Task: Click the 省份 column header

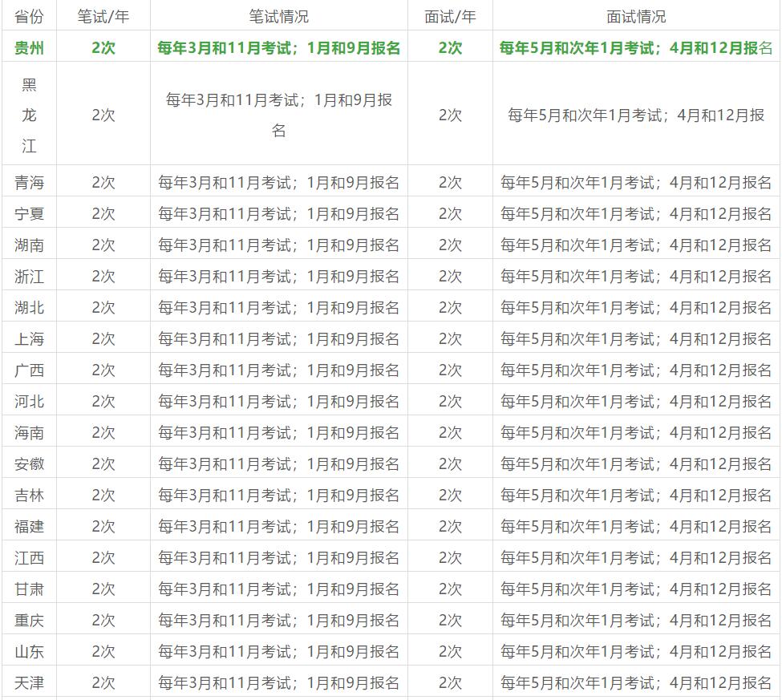Action: [x=29, y=17]
